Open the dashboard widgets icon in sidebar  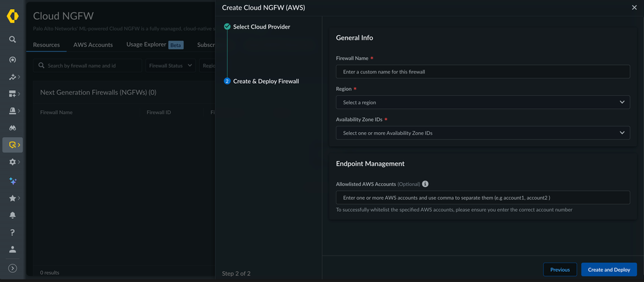point(13,94)
